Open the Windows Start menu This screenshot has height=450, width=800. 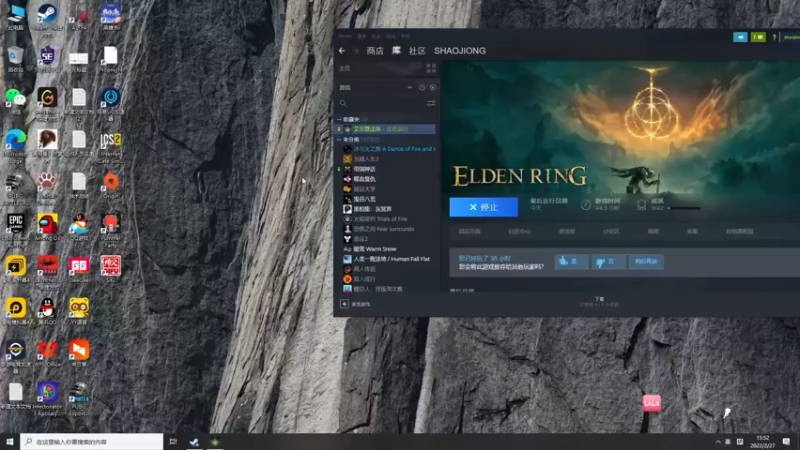(x=10, y=441)
